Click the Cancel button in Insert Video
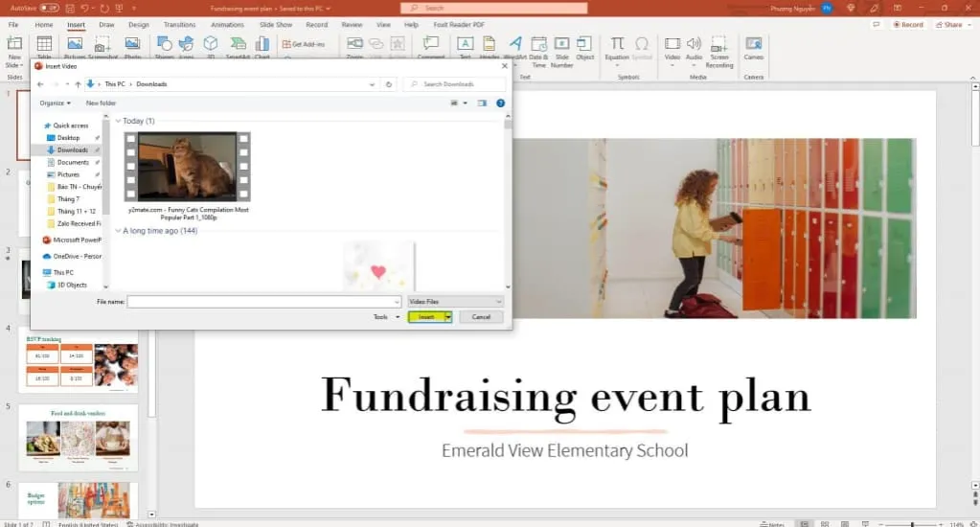 click(x=481, y=317)
